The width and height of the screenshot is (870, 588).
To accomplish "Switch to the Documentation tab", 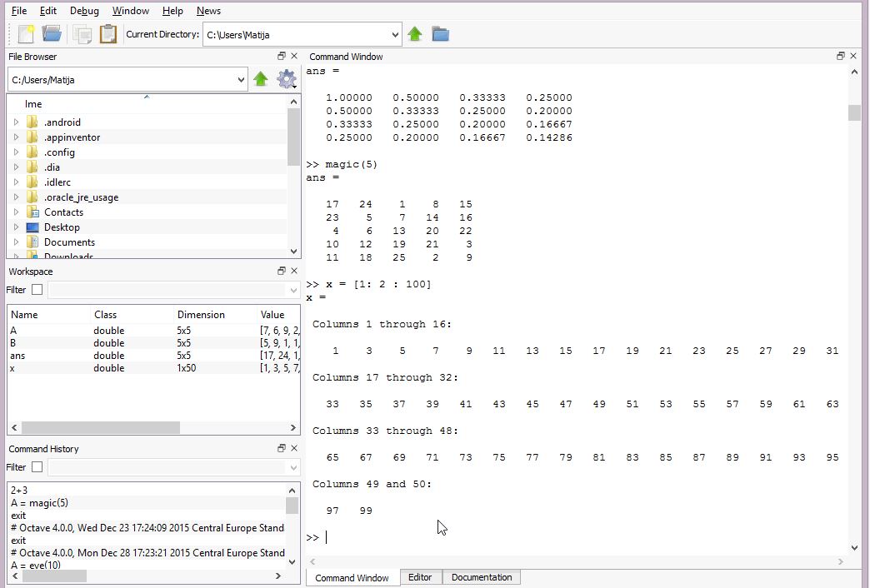I will [x=482, y=577].
